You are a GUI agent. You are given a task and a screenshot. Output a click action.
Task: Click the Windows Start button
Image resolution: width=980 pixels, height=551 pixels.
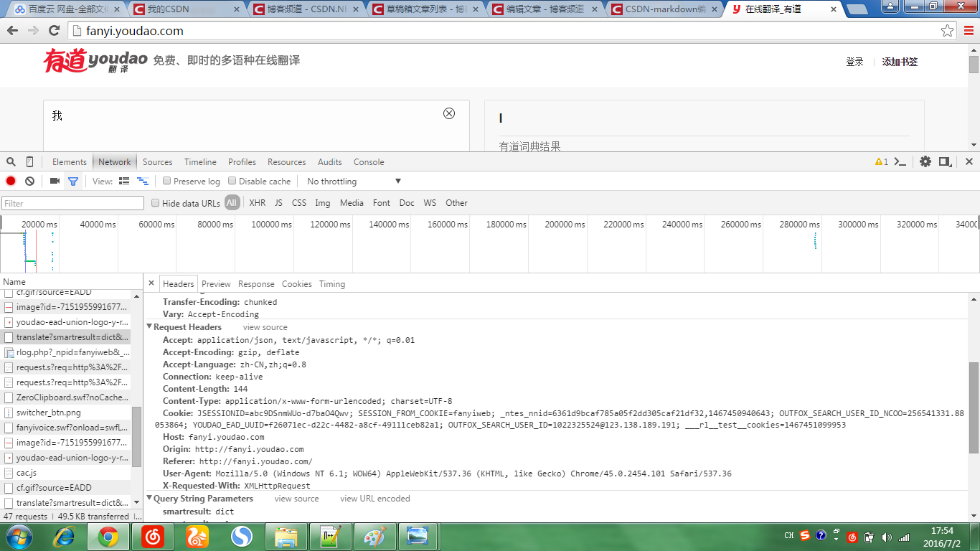[x=18, y=536]
